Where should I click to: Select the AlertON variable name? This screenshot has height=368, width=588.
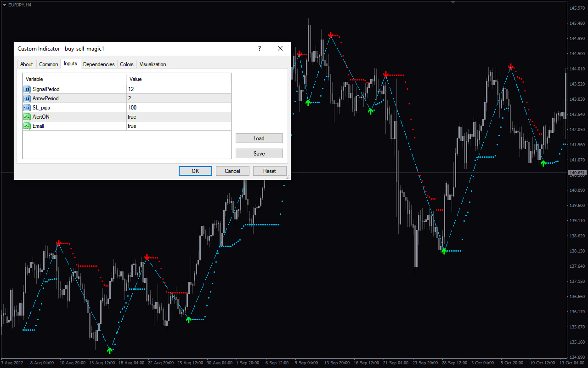[41, 117]
